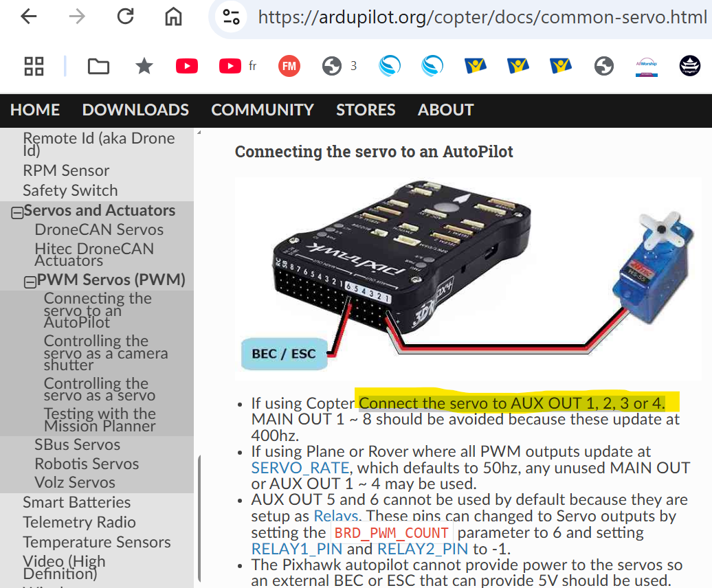
Task: Jump to Controlling the servo as a servo
Action: [x=100, y=389]
